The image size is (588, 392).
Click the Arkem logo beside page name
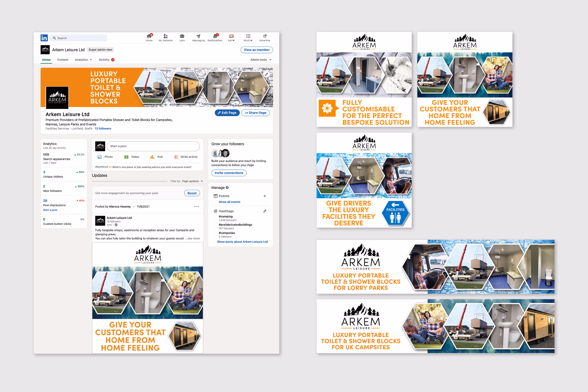(45, 50)
